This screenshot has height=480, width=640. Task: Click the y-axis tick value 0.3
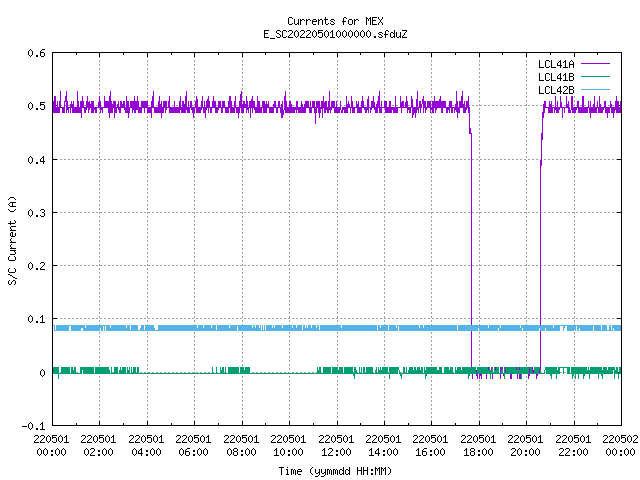point(36,213)
